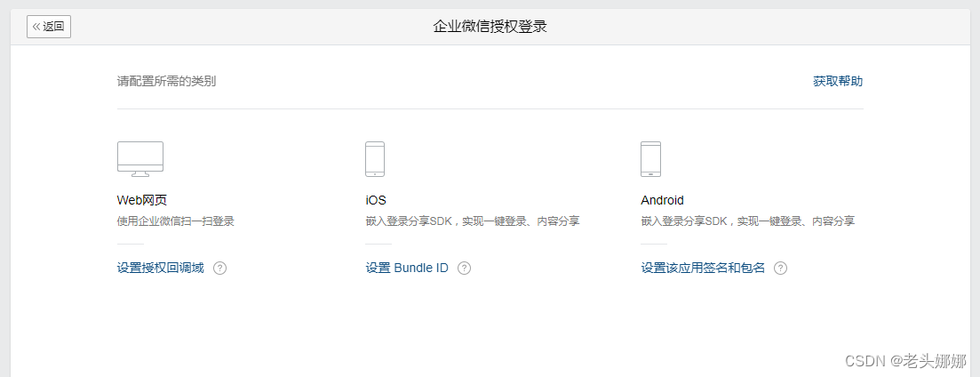Click the 返回 back button
The image size is (980, 377).
[x=49, y=27]
